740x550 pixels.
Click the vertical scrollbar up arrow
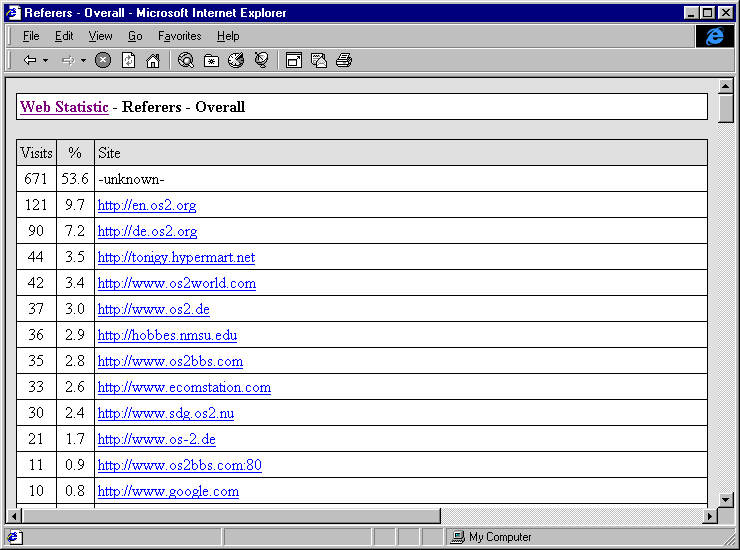725,86
